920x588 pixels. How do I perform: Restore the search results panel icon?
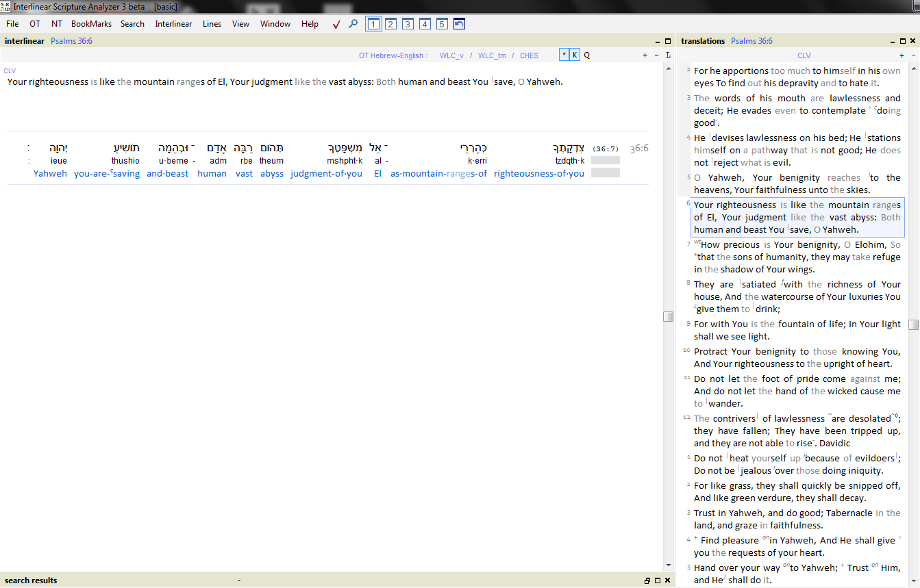[x=647, y=580]
